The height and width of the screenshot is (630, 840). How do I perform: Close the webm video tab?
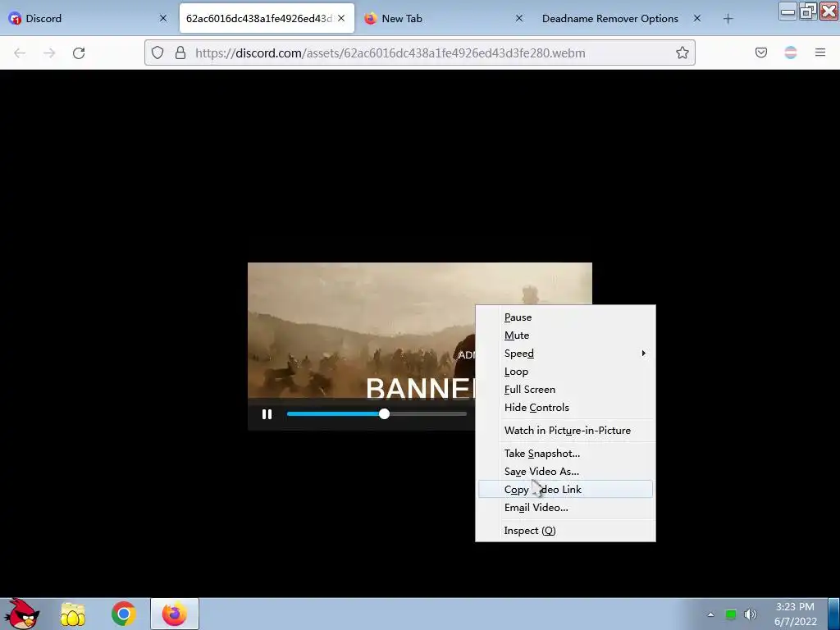click(341, 18)
